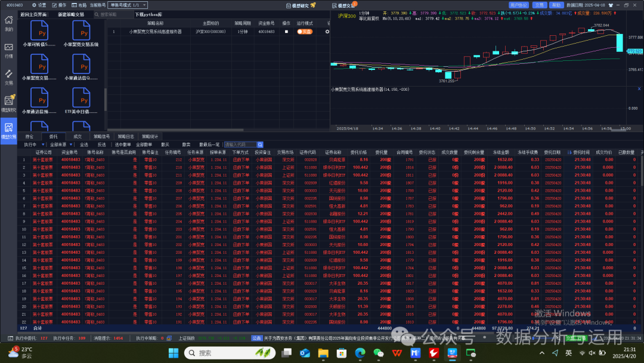644x363 pixels.
Task: Click the strategy file list vertical scrollbar
Action: (x=105, y=99)
